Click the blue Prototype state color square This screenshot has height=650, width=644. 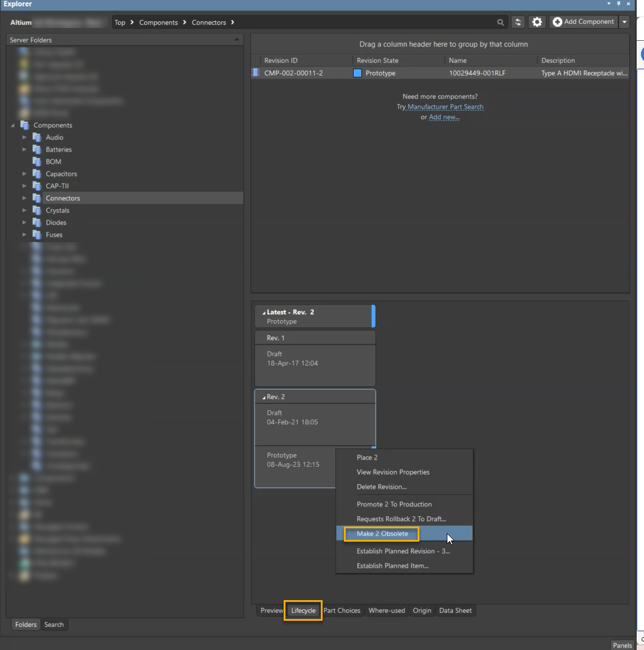[x=358, y=73]
